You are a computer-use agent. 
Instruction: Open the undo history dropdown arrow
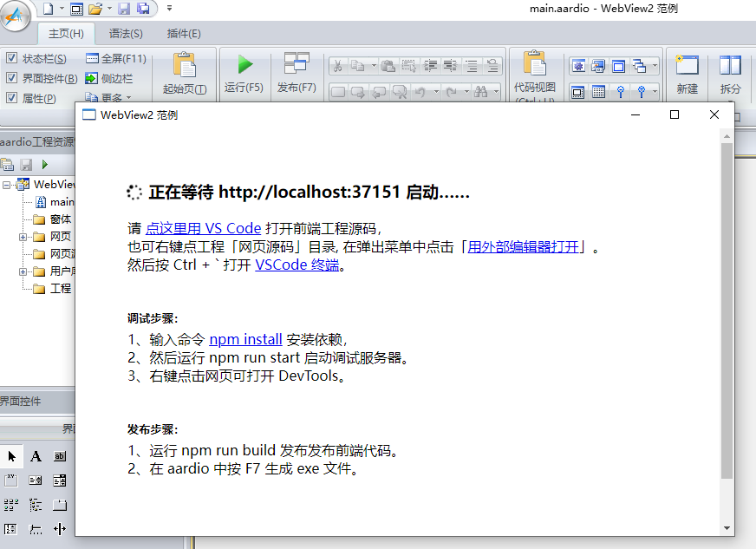(436, 92)
